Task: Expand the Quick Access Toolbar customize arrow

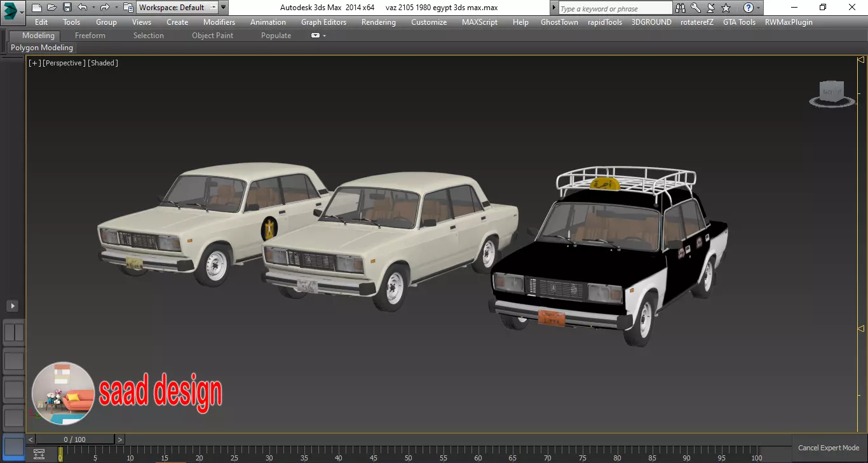Action: pyautogui.click(x=223, y=8)
